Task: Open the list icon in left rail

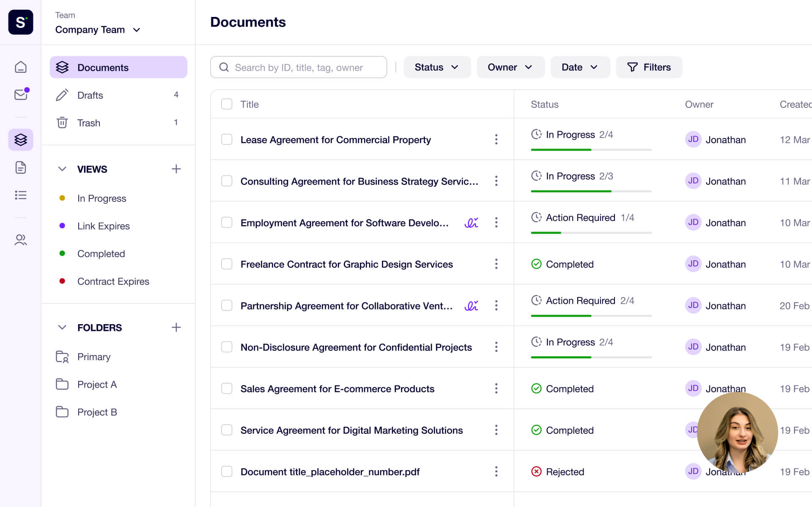Action: [x=20, y=195]
